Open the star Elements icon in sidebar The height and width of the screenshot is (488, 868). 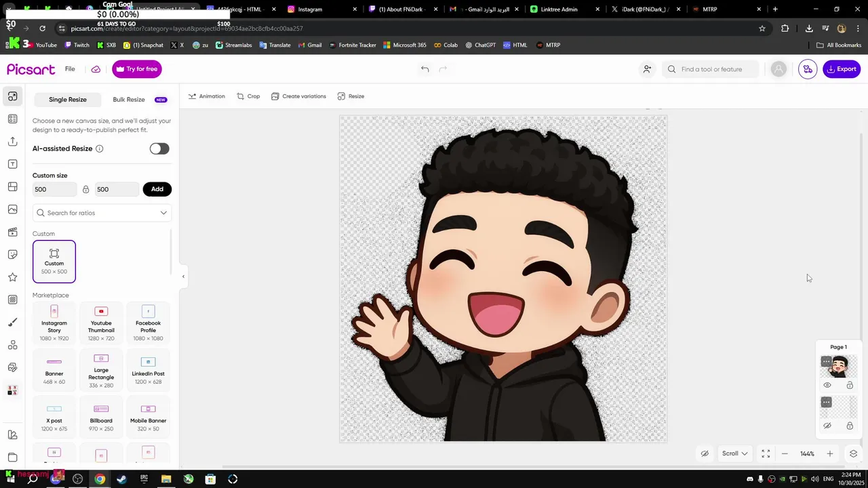pyautogui.click(x=12, y=277)
